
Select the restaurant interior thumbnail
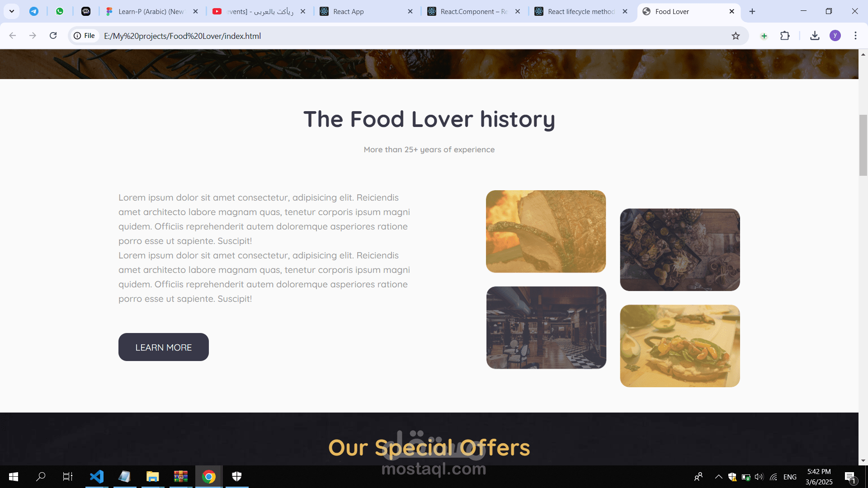point(546,328)
